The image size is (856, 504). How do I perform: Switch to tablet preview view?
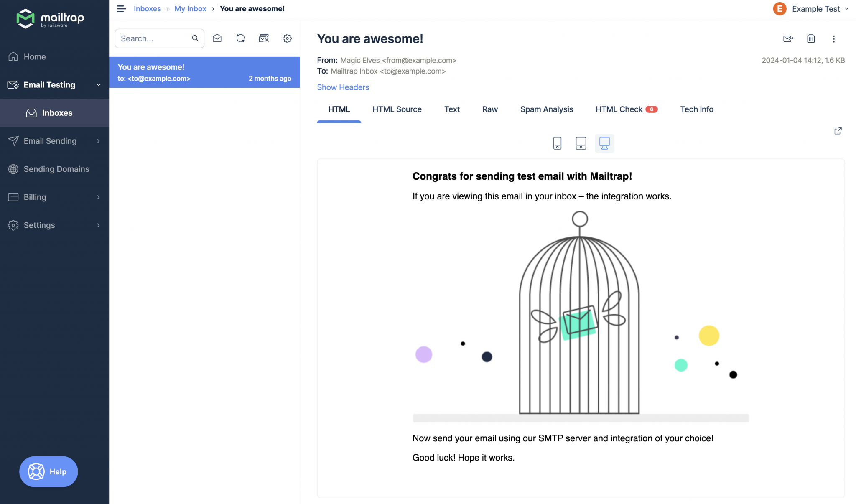point(581,143)
